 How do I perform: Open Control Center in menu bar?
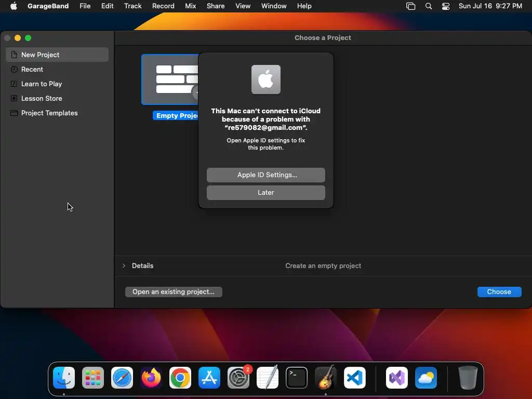point(445,6)
